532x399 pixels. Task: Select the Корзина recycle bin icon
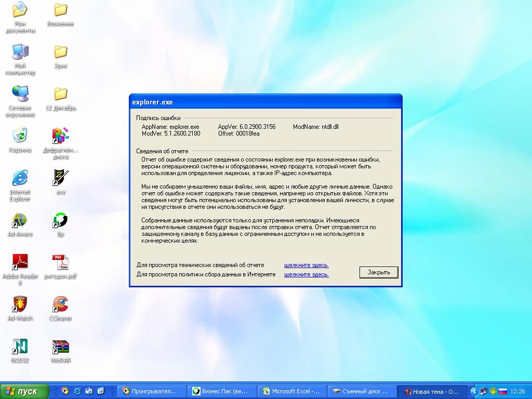tap(20, 136)
